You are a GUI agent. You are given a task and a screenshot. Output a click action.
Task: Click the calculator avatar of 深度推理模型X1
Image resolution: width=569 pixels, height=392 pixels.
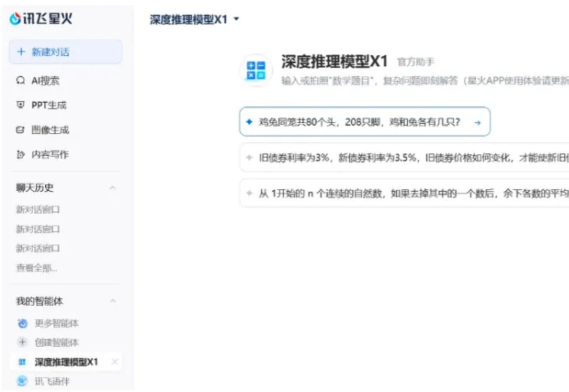256,70
